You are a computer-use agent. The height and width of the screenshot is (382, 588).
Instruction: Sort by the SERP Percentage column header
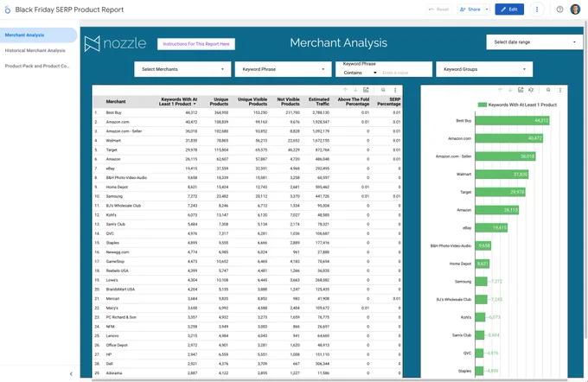389,101
